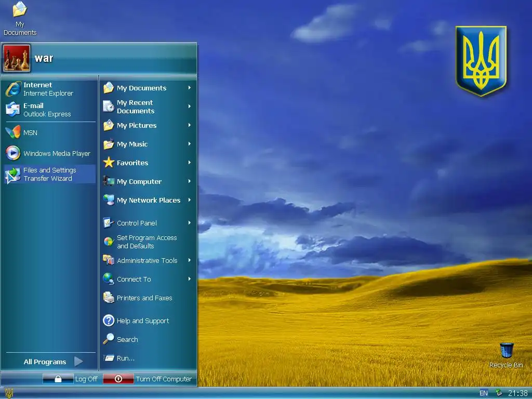This screenshot has height=399, width=532.
Task: Click the 21:38 taskbar clock
Action: (x=518, y=393)
